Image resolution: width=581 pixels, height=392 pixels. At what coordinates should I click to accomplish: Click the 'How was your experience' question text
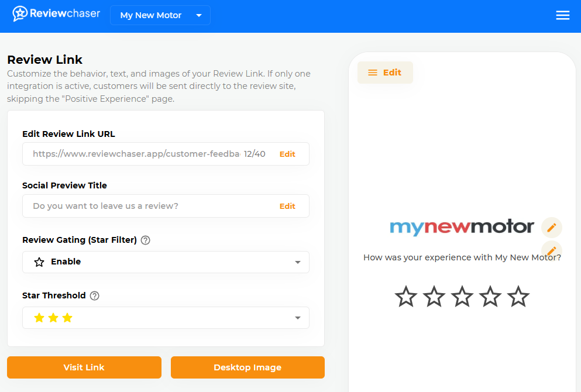(462, 257)
